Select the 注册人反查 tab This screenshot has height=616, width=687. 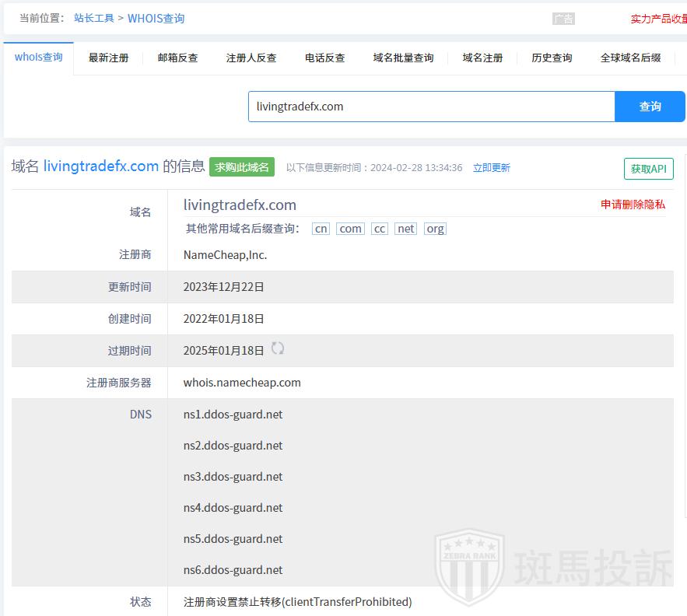pos(251,58)
